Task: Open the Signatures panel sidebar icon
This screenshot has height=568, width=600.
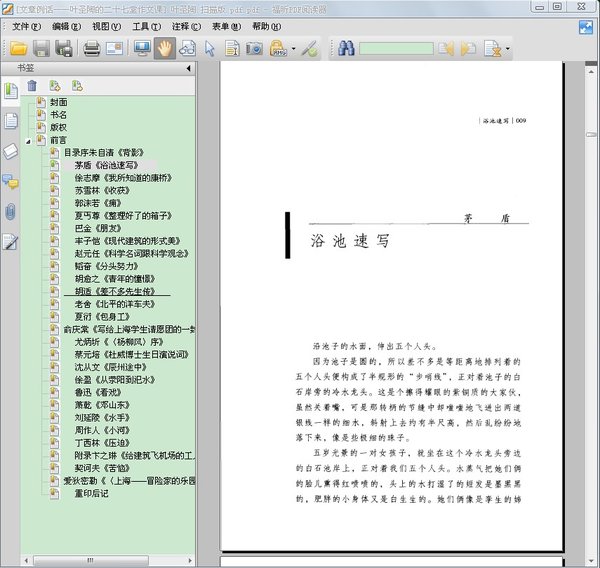Action: [11, 242]
